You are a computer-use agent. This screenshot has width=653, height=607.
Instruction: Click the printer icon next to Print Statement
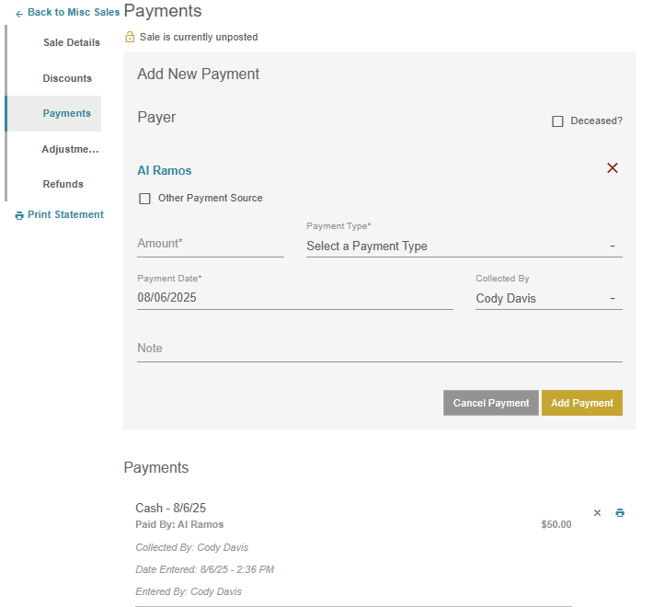[x=19, y=215]
